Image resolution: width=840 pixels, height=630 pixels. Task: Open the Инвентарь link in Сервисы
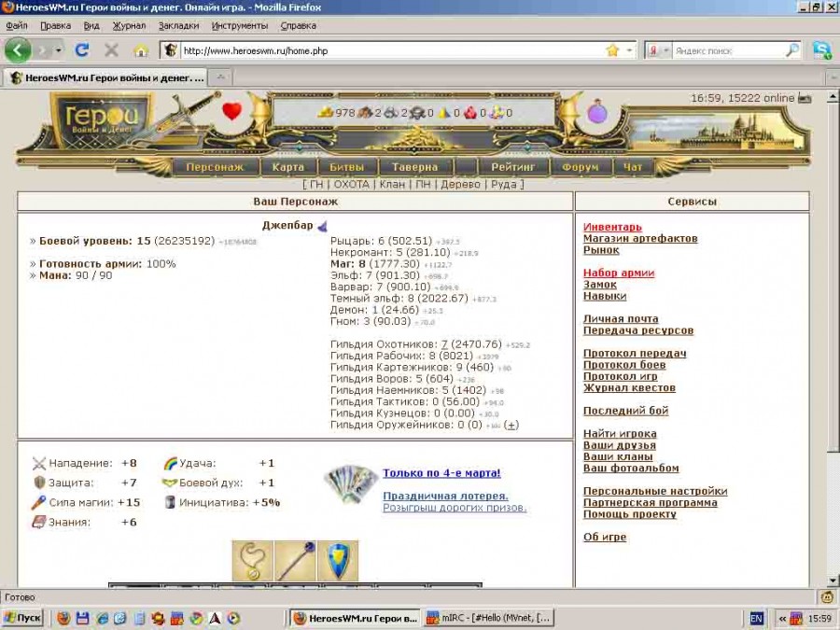click(x=612, y=227)
